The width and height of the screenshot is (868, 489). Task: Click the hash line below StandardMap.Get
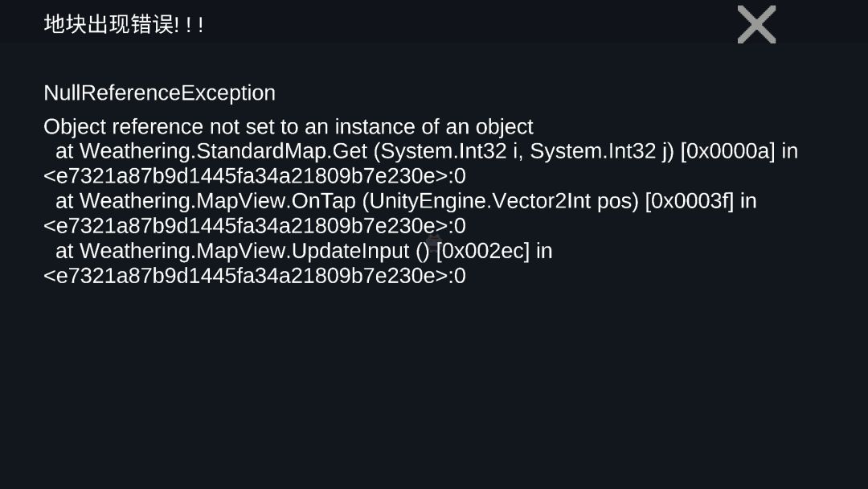tap(254, 176)
